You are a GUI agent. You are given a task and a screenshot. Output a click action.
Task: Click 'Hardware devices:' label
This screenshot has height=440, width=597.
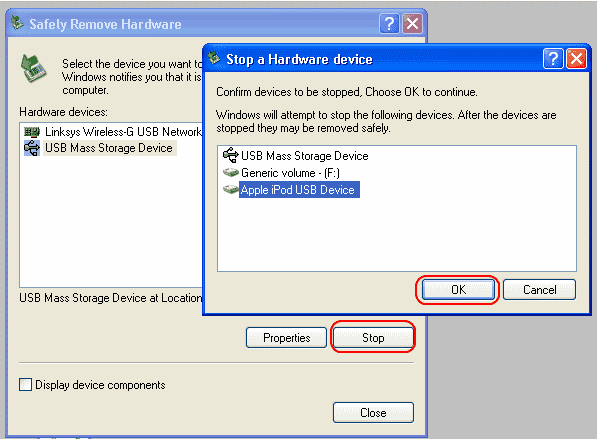pos(64,112)
